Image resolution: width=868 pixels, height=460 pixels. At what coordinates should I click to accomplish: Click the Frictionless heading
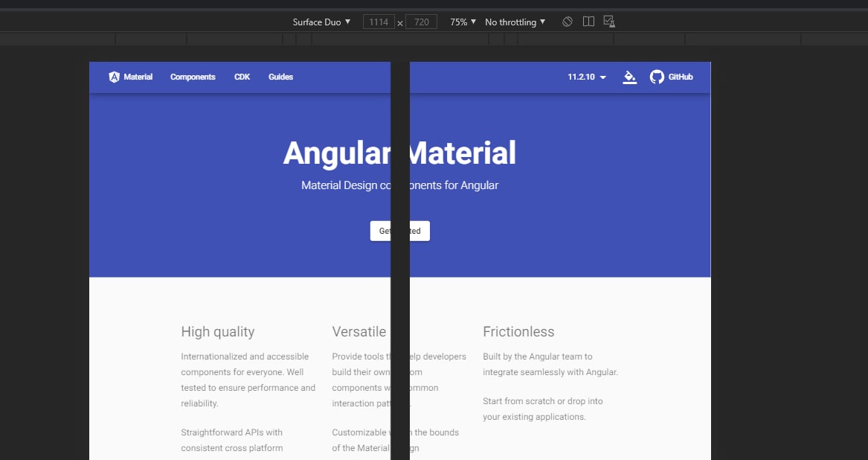tap(518, 331)
